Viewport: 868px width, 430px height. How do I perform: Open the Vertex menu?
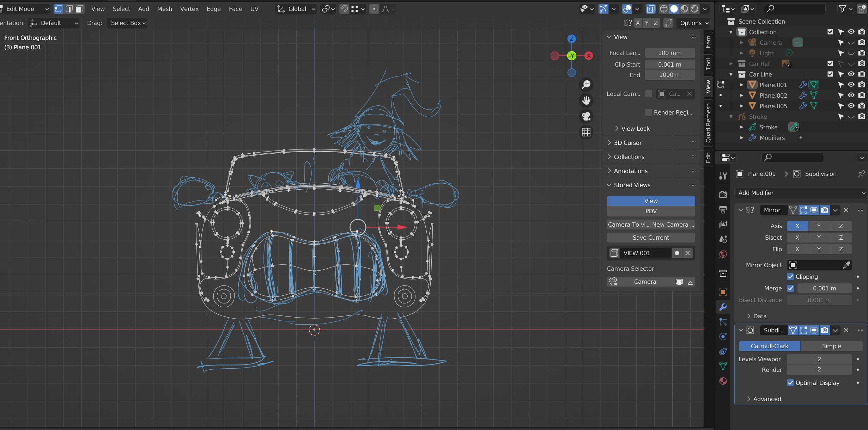(189, 9)
